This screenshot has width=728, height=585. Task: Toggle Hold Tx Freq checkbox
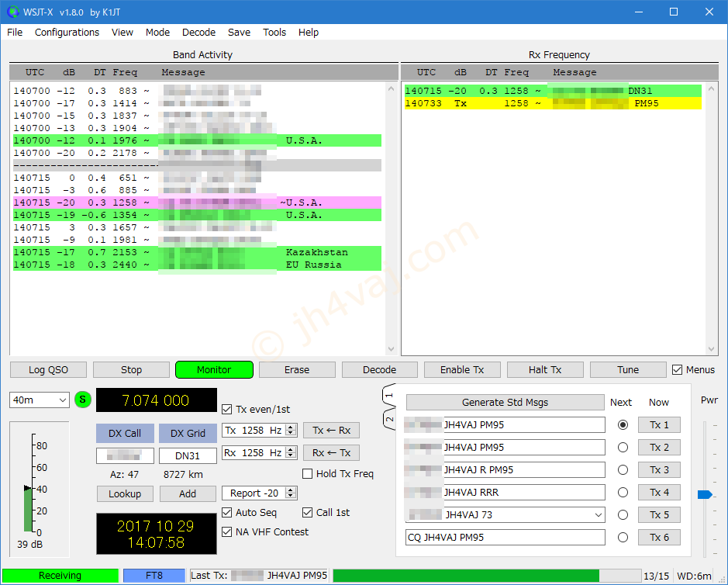(307, 474)
